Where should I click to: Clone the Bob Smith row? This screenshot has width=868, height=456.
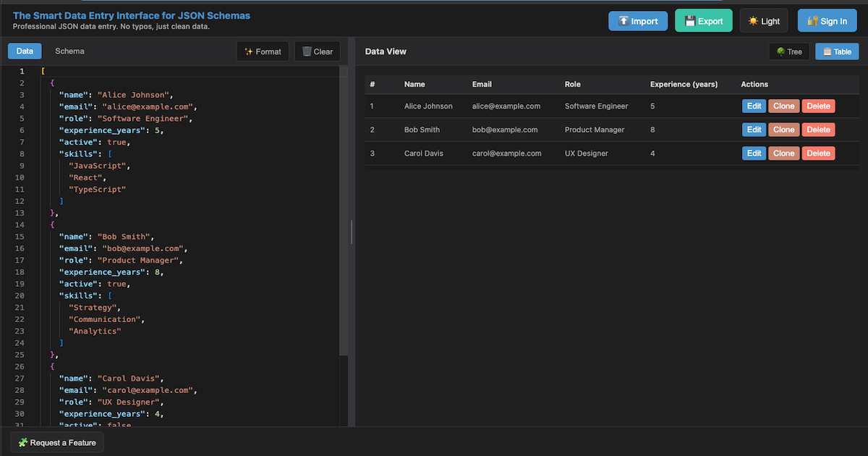pos(783,130)
